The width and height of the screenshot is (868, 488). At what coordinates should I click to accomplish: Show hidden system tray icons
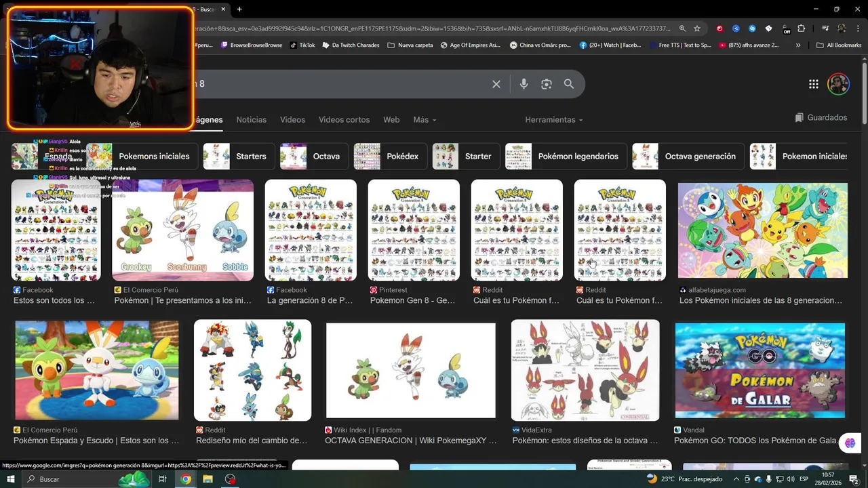coord(736,479)
